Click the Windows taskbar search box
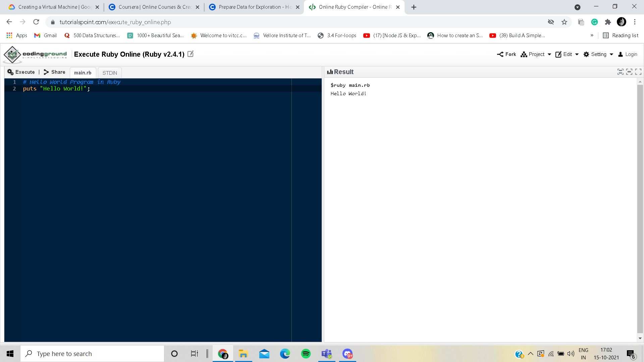The image size is (644, 362). (x=92, y=354)
